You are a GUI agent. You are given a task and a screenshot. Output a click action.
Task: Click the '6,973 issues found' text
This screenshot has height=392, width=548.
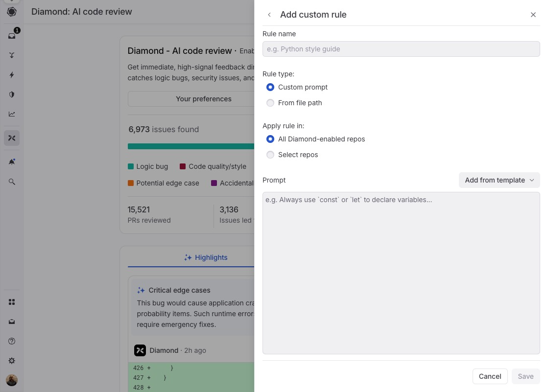pos(164,129)
